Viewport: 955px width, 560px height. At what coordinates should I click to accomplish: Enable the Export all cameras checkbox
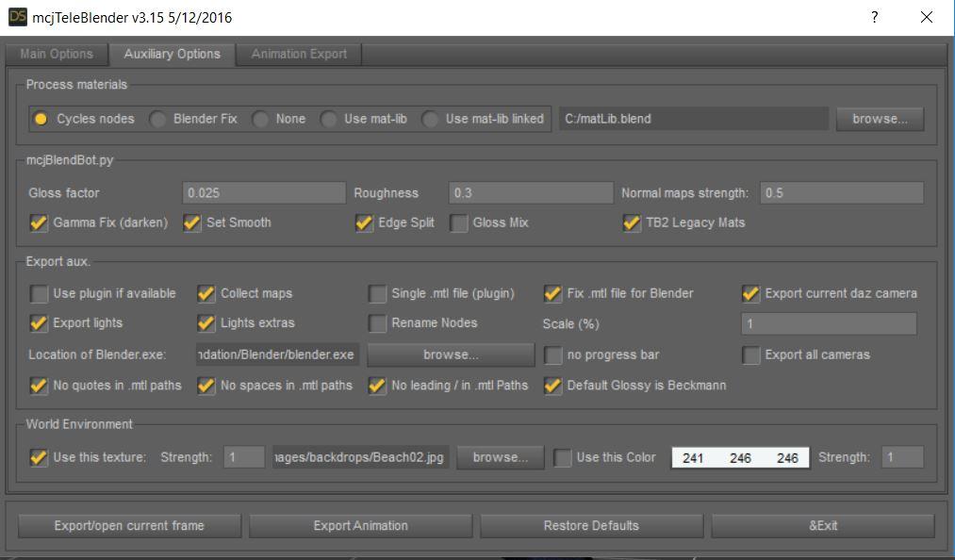[751, 354]
